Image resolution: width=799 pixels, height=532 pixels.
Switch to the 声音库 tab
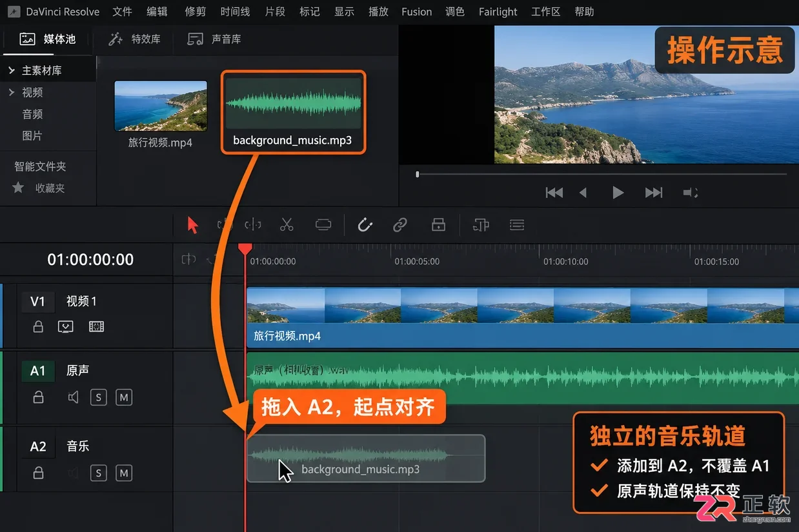[x=214, y=39]
